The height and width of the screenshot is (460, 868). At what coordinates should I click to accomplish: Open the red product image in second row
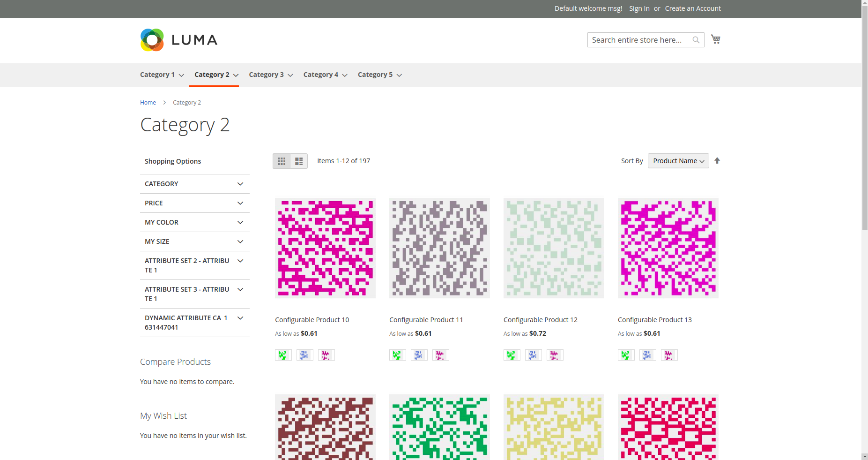click(x=668, y=427)
